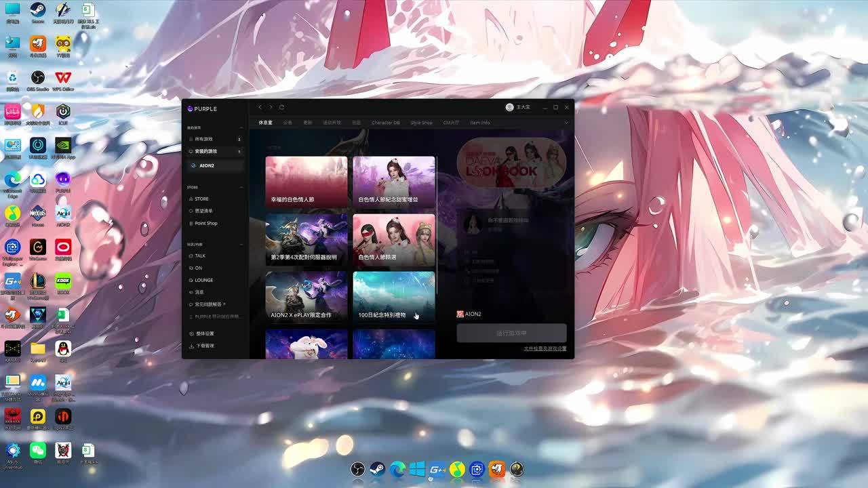Click the back navigation arrow in PURPLE
Viewport: 868px width, 488px height.
[x=260, y=108]
